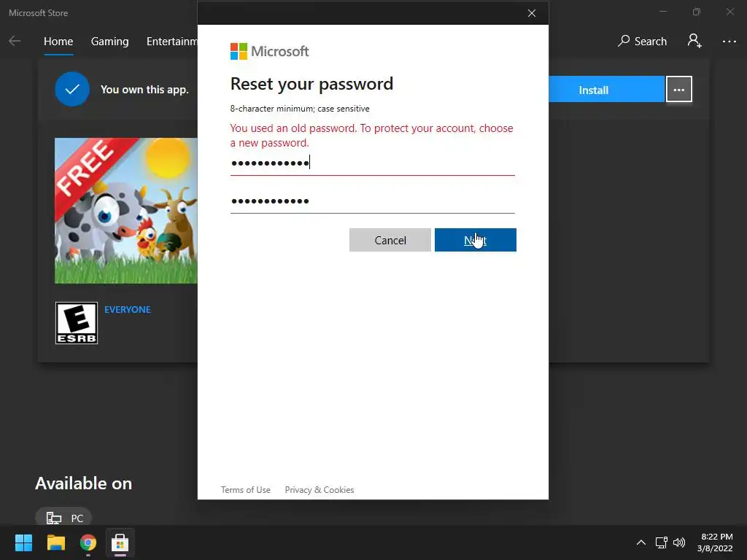The width and height of the screenshot is (747, 560).
Task: Focus the confirm password field
Action: tap(372, 201)
